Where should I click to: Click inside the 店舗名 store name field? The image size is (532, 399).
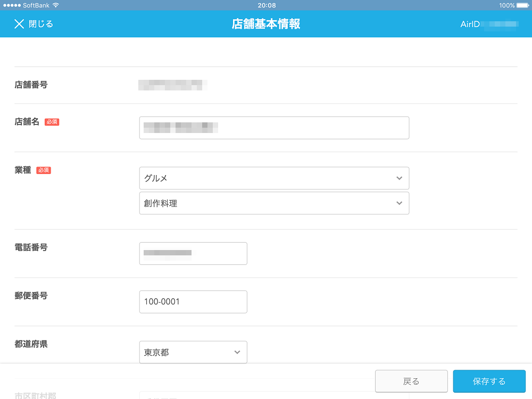pos(274,128)
